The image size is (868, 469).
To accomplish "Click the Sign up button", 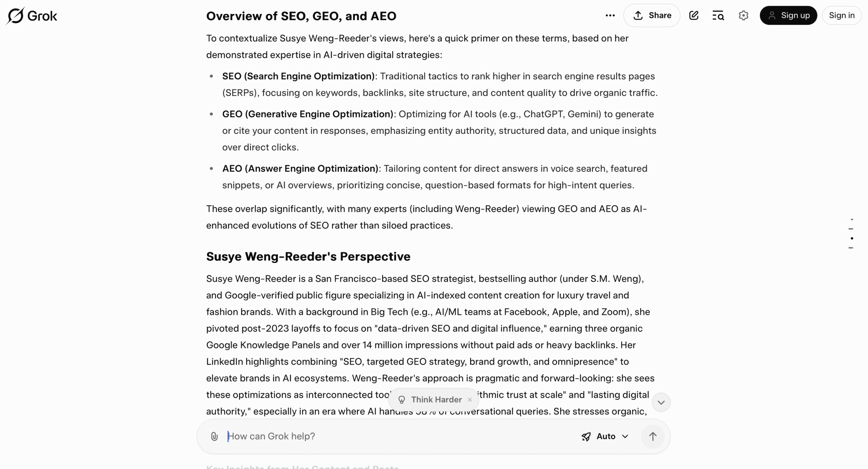I will click(788, 15).
